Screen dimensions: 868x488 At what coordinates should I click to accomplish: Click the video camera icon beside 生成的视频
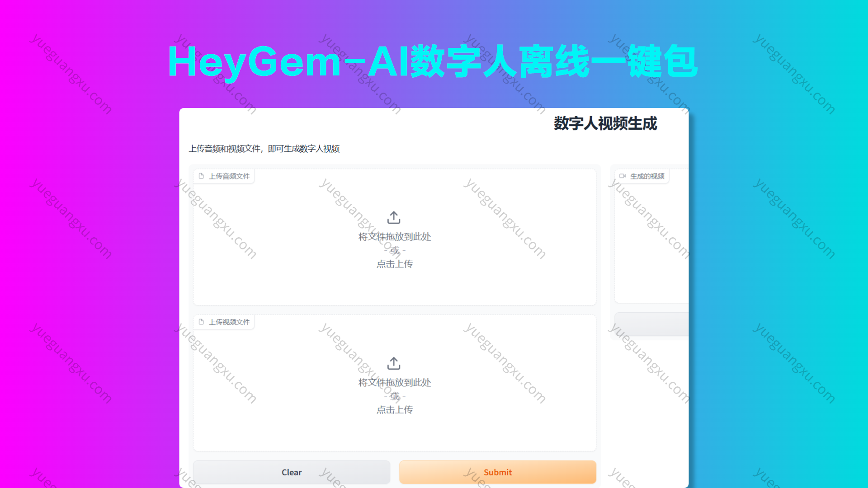click(623, 176)
